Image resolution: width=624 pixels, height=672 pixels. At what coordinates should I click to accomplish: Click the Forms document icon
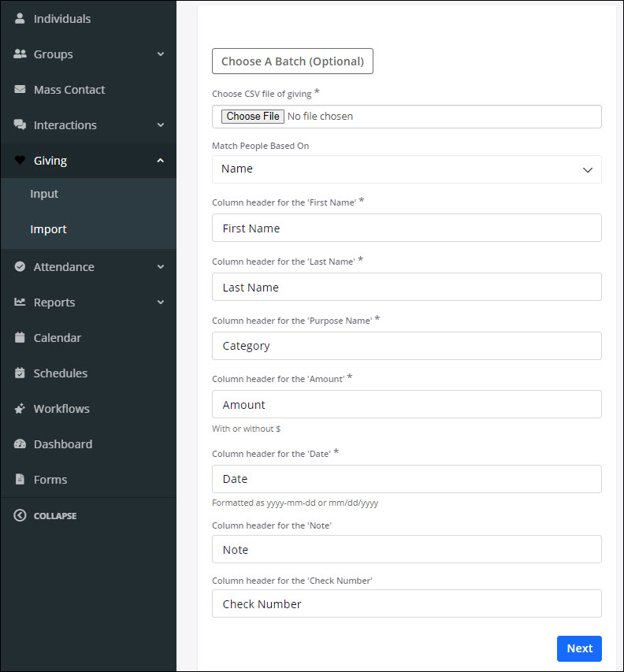[20, 480]
